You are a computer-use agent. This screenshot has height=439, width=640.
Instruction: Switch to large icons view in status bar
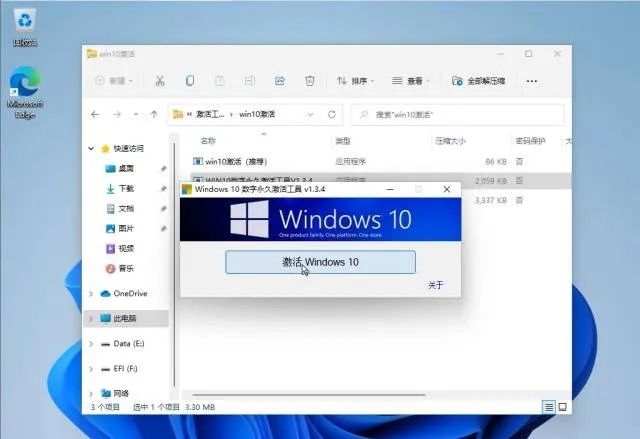click(x=562, y=407)
